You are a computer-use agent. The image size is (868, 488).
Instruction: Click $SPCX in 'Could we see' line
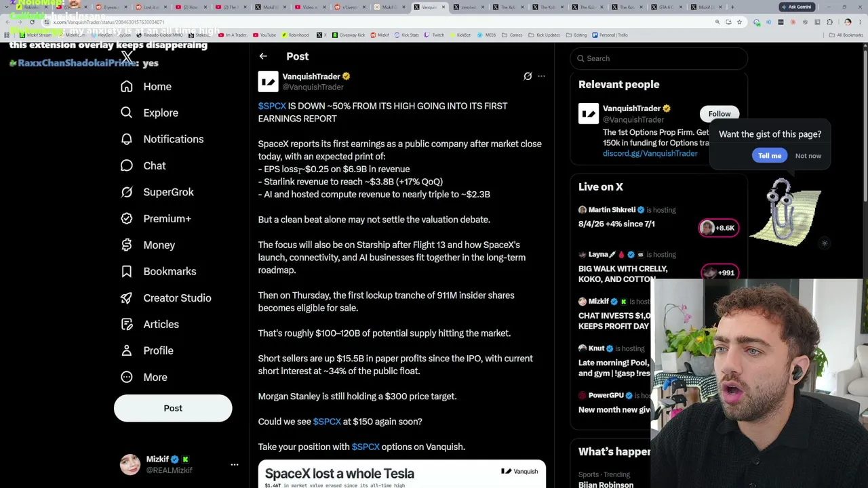point(327,422)
